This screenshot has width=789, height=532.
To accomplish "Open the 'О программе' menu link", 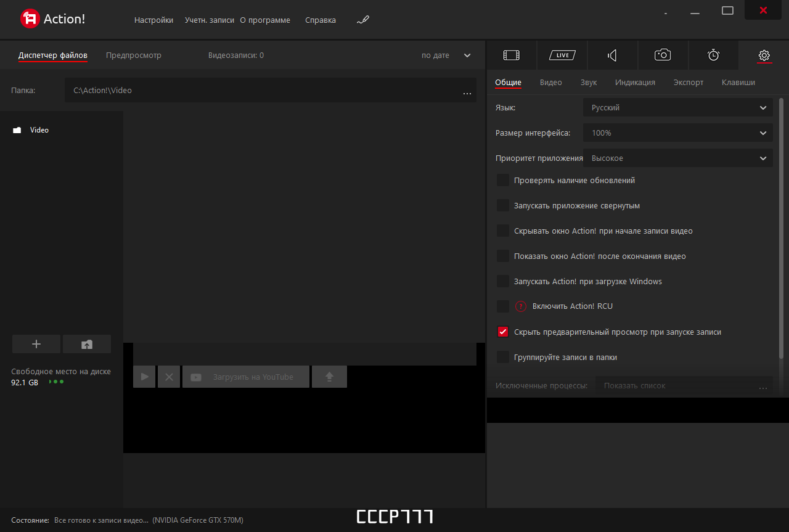I will click(265, 20).
